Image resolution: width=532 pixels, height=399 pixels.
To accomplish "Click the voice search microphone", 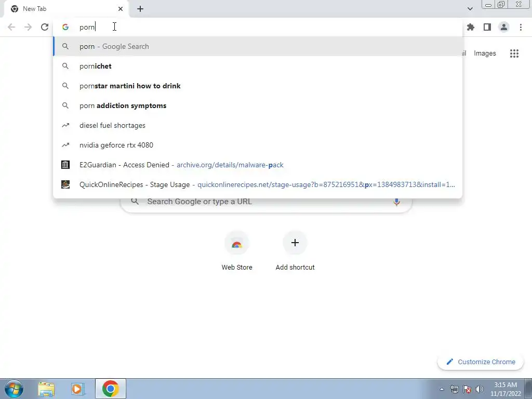I will pyautogui.click(x=396, y=202).
